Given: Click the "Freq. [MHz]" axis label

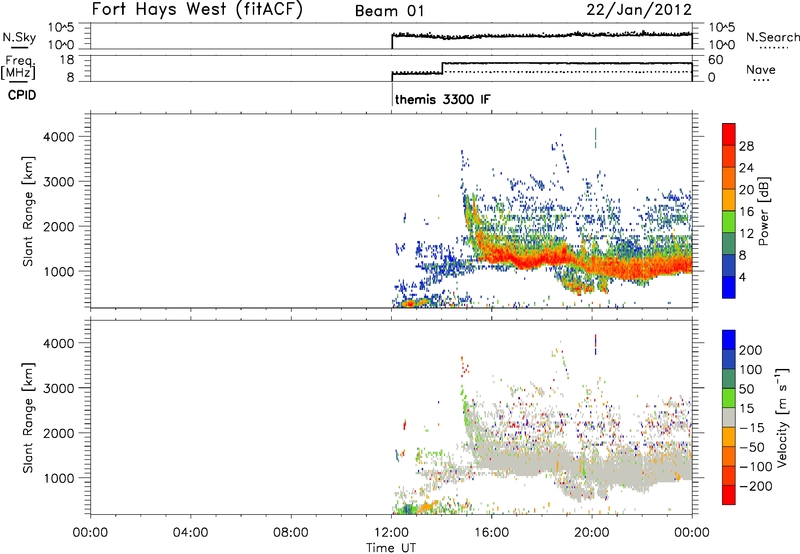Looking at the screenshot, I should point(19,67).
